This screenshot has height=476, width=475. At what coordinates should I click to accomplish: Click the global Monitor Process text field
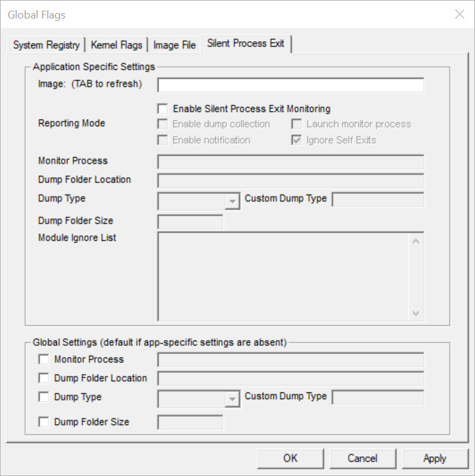pos(290,360)
